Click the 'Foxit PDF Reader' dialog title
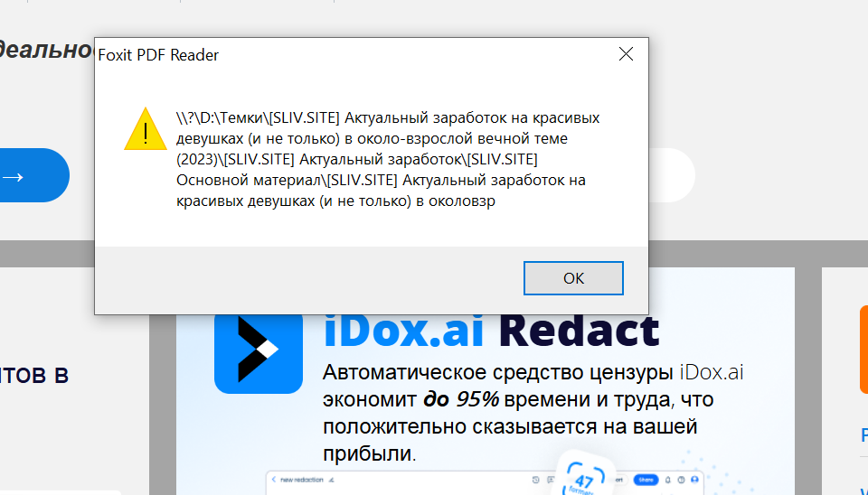 pyautogui.click(x=158, y=55)
